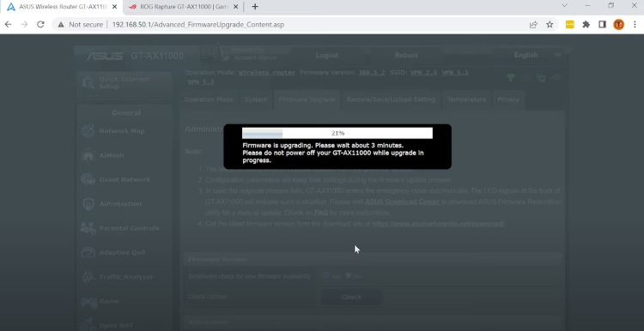The width and height of the screenshot is (644, 331).
Task: Close the ASUS Wireless Router browser tab
Action: click(114, 7)
